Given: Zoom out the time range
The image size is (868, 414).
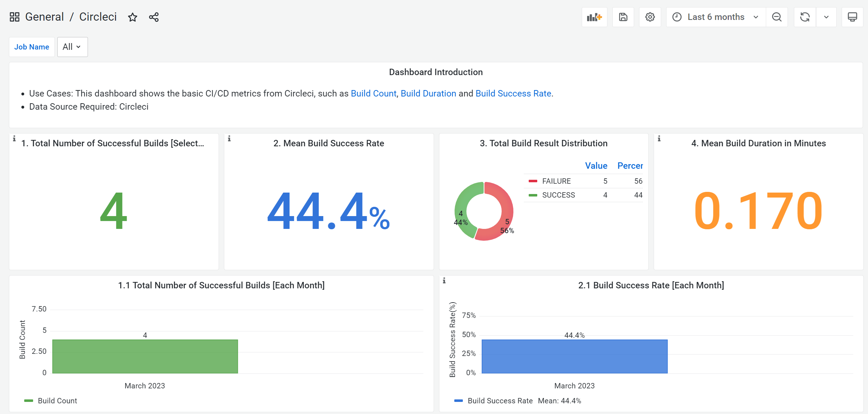Looking at the screenshot, I should point(777,17).
